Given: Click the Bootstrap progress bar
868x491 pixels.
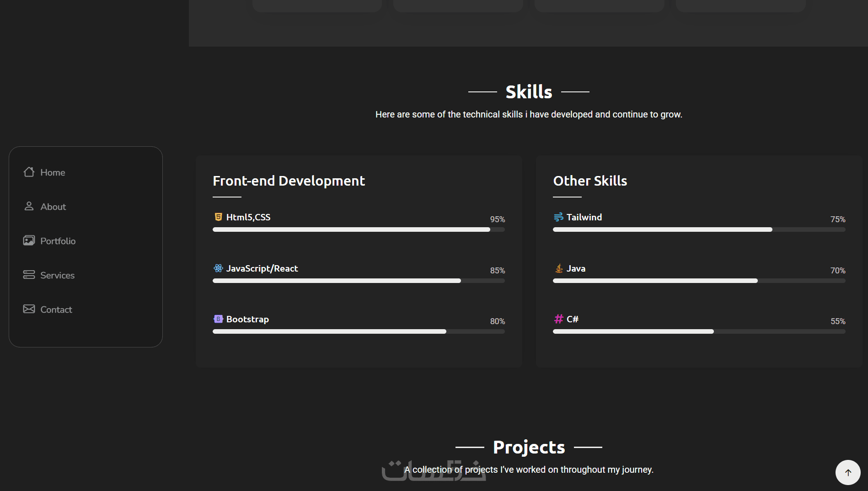Looking at the screenshot, I should pyautogui.click(x=359, y=331).
